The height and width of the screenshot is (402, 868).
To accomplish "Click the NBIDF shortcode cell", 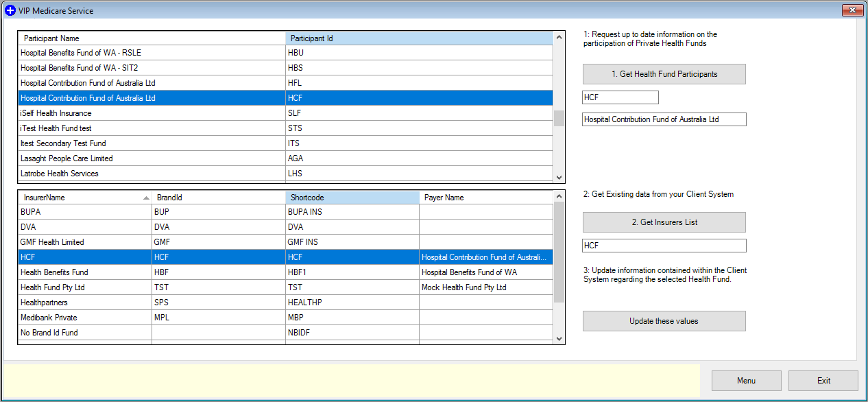I will 352,333.
